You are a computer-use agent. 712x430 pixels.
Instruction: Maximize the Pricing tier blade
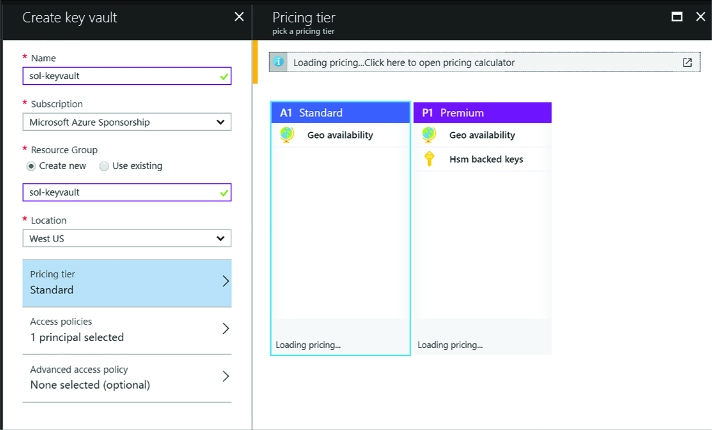677,17
